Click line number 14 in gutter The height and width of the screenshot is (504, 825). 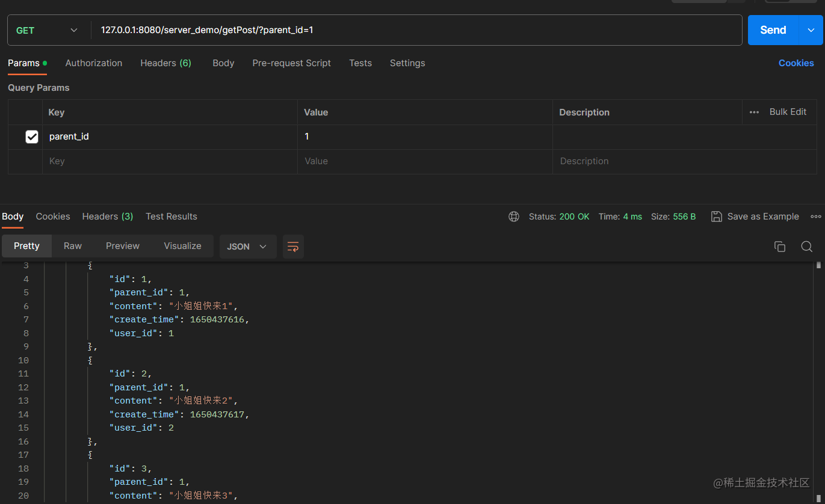tap(23, 414)
